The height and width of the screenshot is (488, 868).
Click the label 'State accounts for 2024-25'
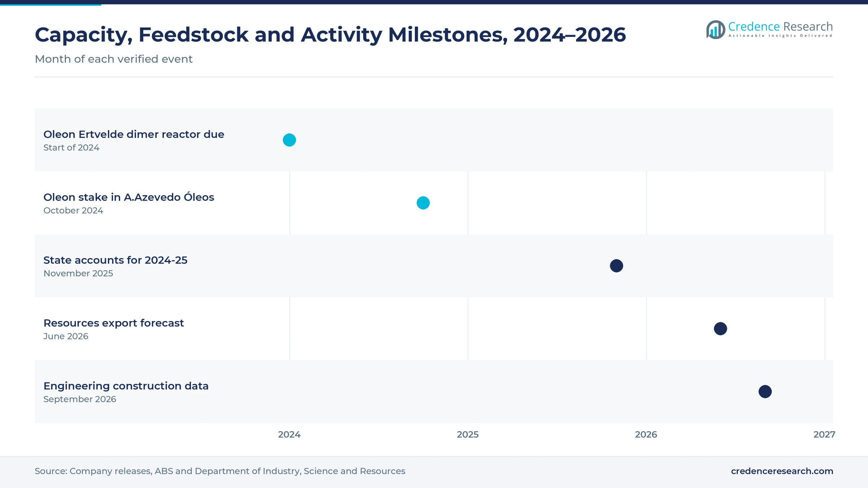pyautogui.click(x=115, y=260)
